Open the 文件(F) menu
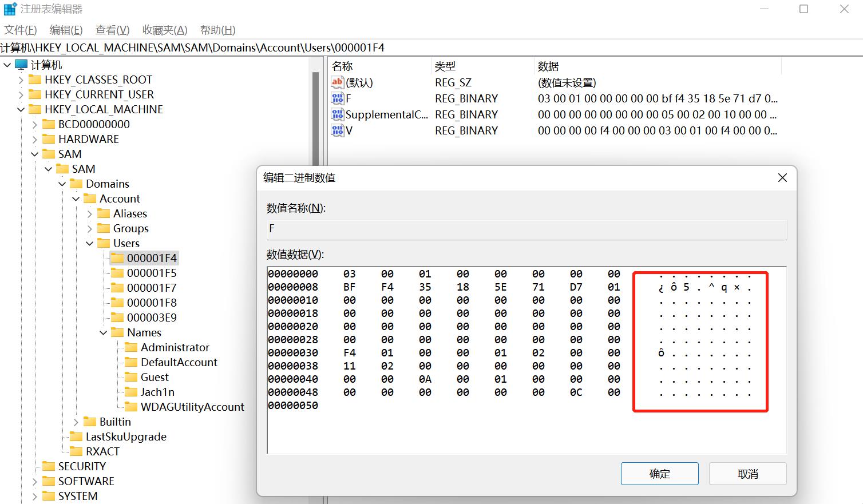This screenshot has height=504, width=863. tap(21, 30)
